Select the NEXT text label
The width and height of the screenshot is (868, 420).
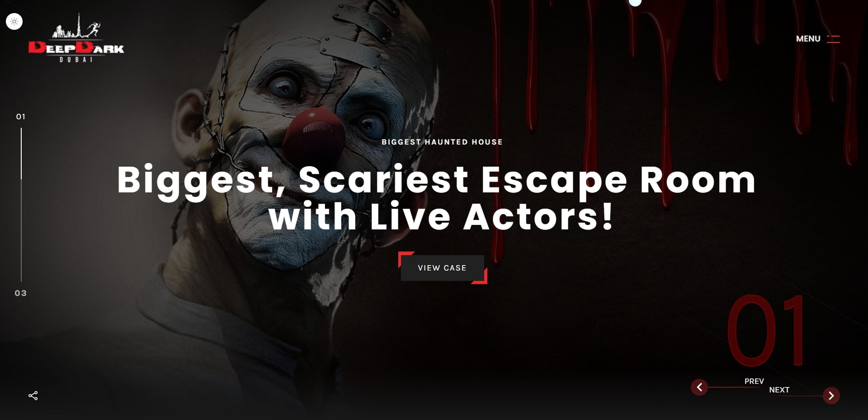click(x=779, y=390)
